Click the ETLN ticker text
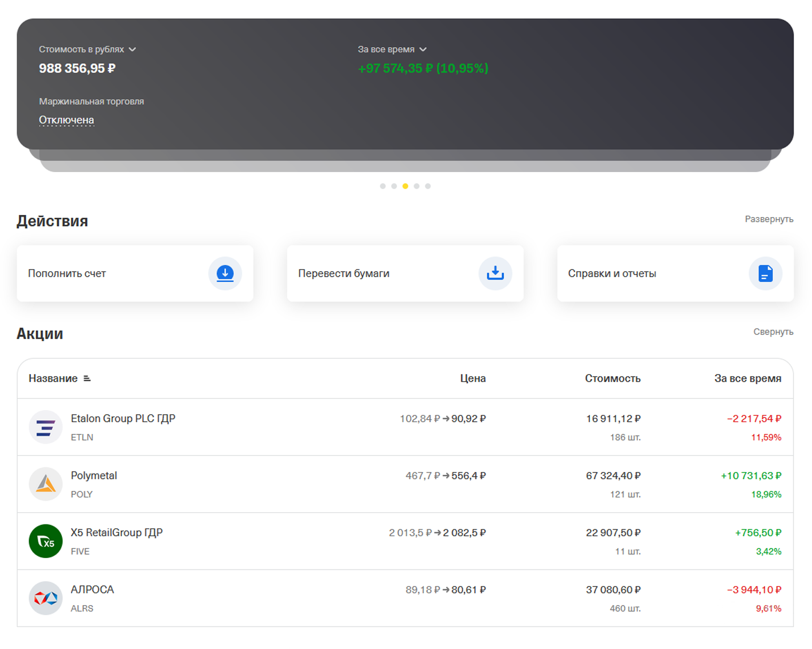 point(82,437)
